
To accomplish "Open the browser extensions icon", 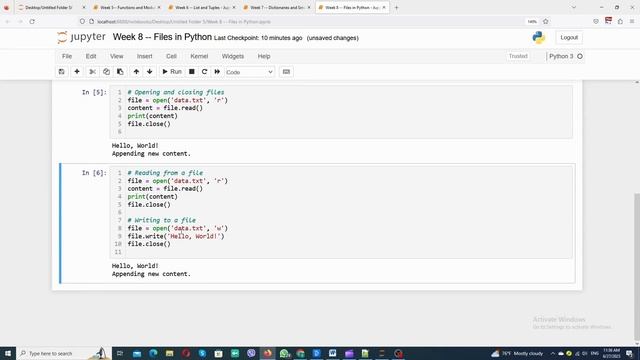I will (620, 22).
